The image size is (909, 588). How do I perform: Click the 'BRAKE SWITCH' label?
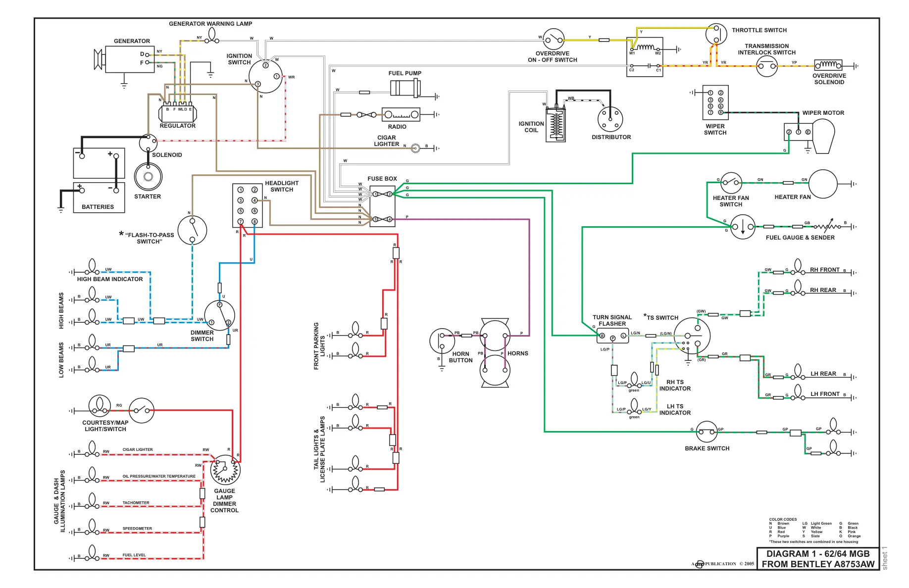pyautogui.click(x=707, y=448)
